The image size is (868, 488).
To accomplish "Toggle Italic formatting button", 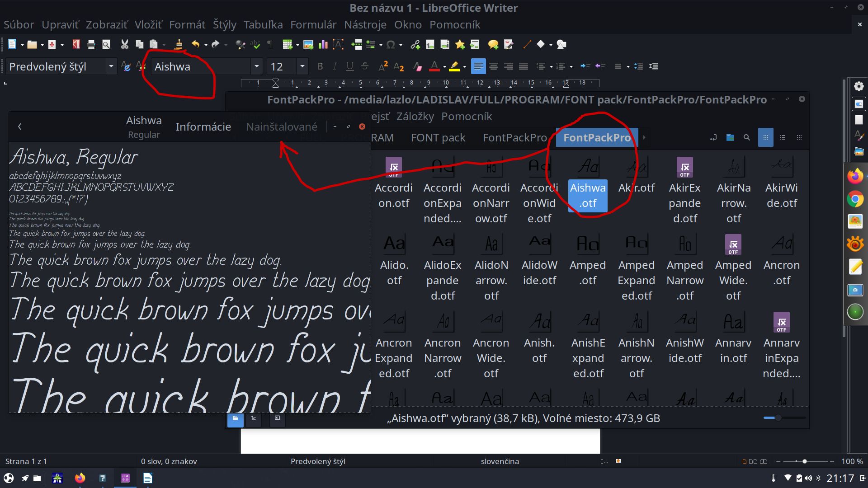I will point(335,66).
